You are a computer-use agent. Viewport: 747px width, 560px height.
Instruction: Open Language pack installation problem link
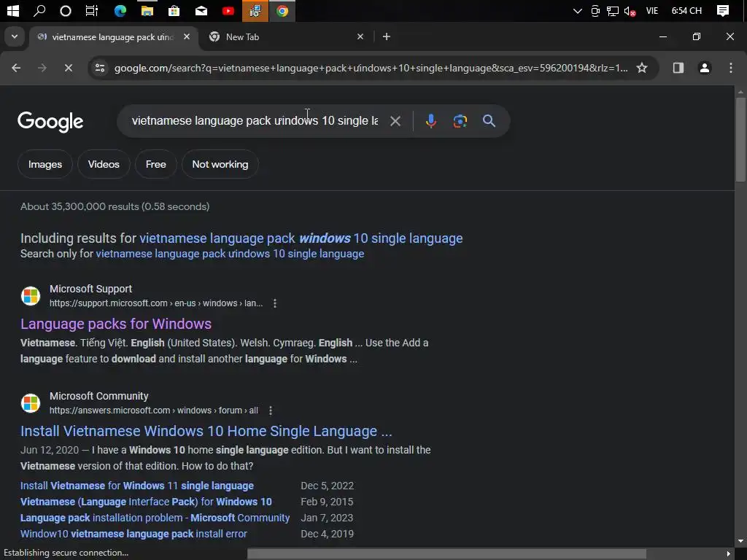click(155, 518)
